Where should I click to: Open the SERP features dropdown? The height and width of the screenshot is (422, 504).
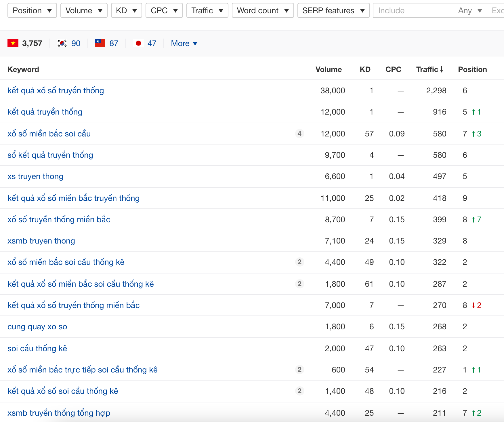point(334,11)
